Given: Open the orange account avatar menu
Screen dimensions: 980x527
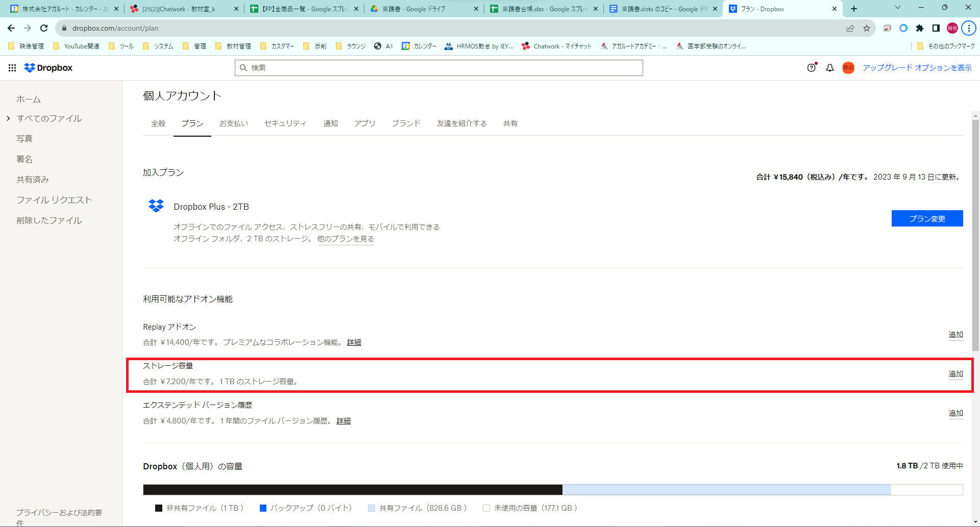Looking at the screenshot, I should pos(848,68).
